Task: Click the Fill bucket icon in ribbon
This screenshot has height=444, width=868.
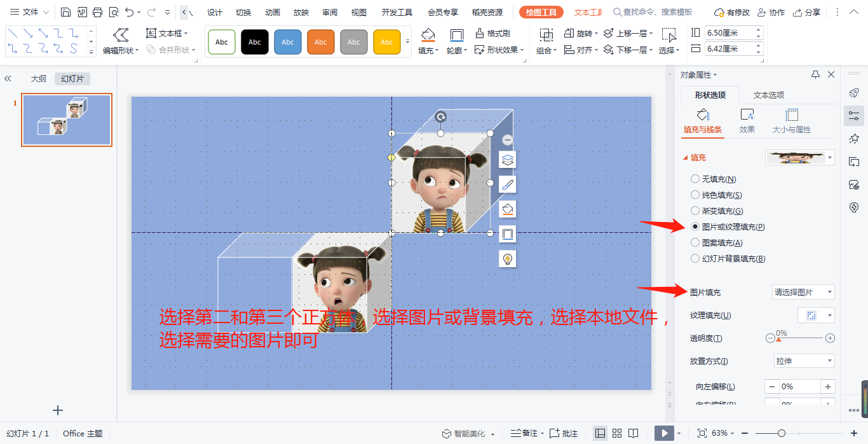Action: (428, 35)
